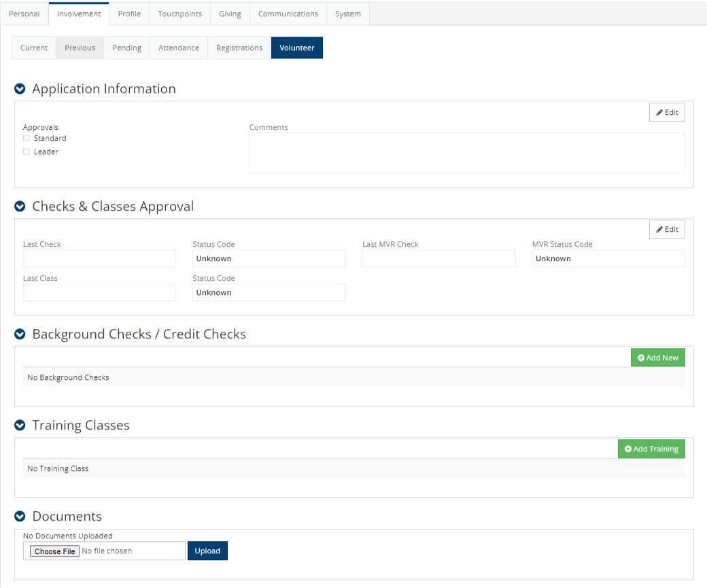
Task: Select the Volunteer sub-tab
Action: 297,48
